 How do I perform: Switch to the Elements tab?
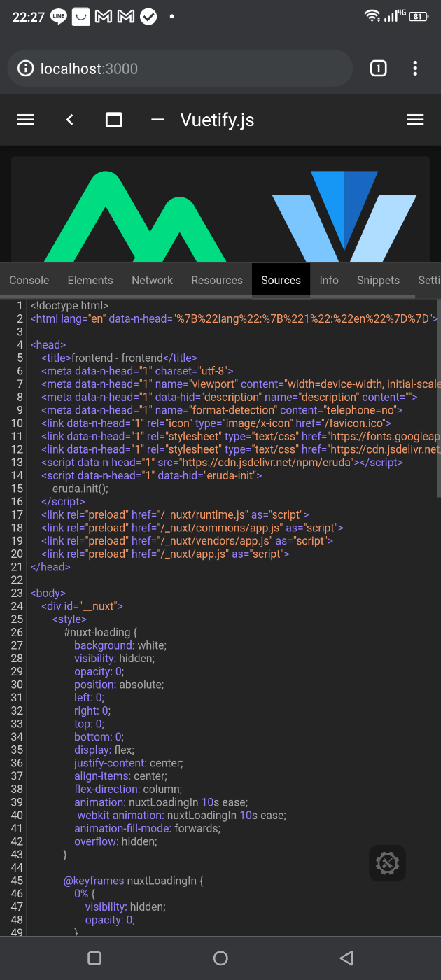90,280
